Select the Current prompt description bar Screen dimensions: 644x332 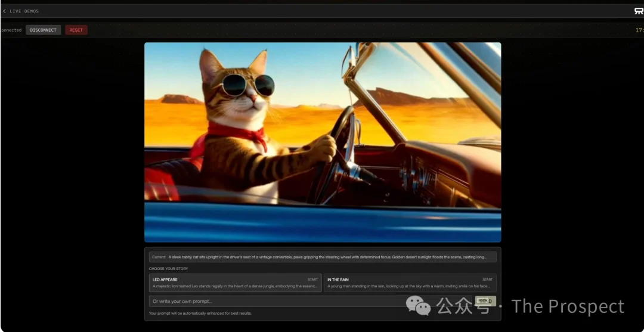point(323,257)
